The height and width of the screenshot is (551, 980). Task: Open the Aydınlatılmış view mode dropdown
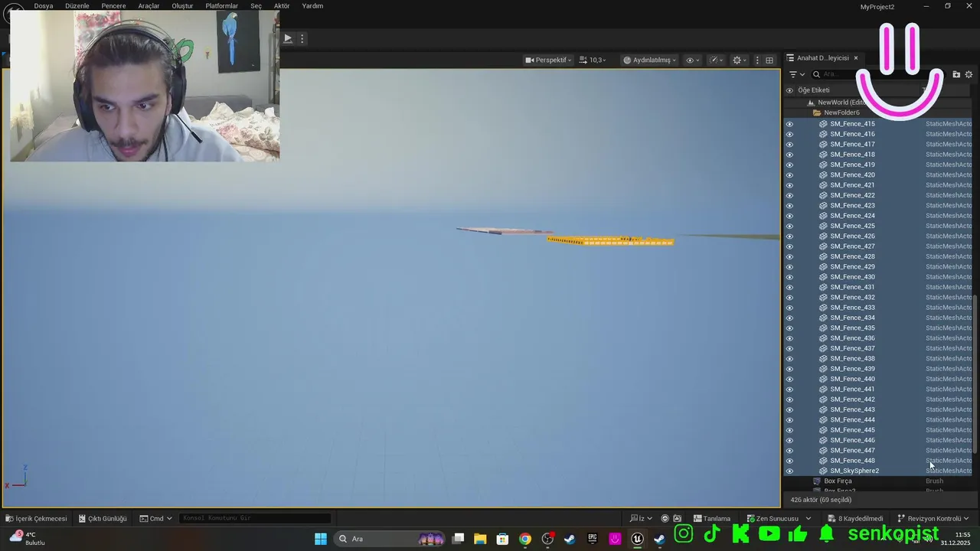[x=650, y=60]
